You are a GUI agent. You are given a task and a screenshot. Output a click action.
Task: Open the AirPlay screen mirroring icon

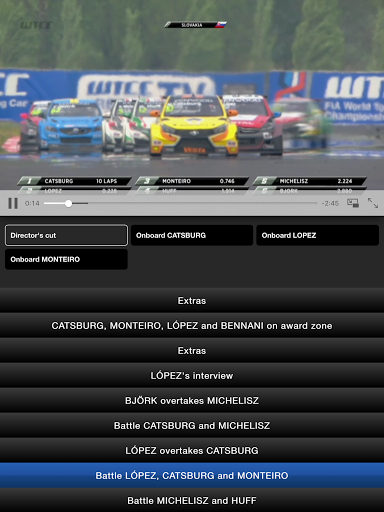353,203
